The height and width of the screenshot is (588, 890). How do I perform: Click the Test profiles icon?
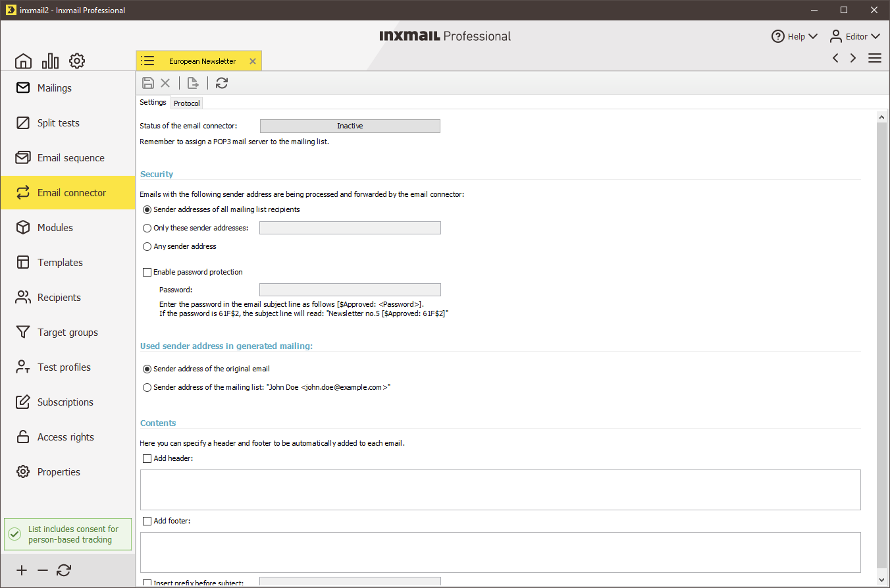coord(23,367)
